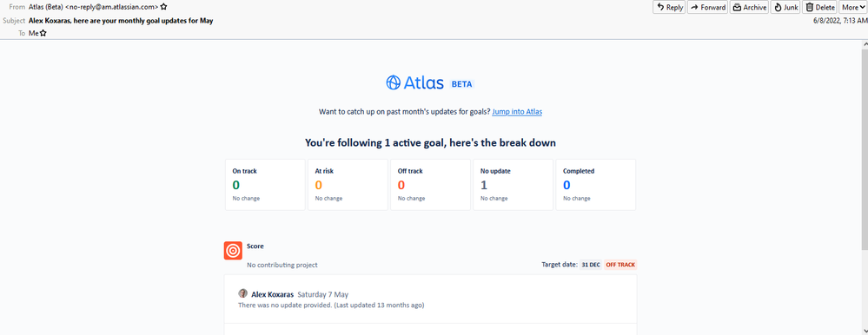868x335 pixels.
Task: Click the OFF TRACK status badge
Action: [620, 265]
